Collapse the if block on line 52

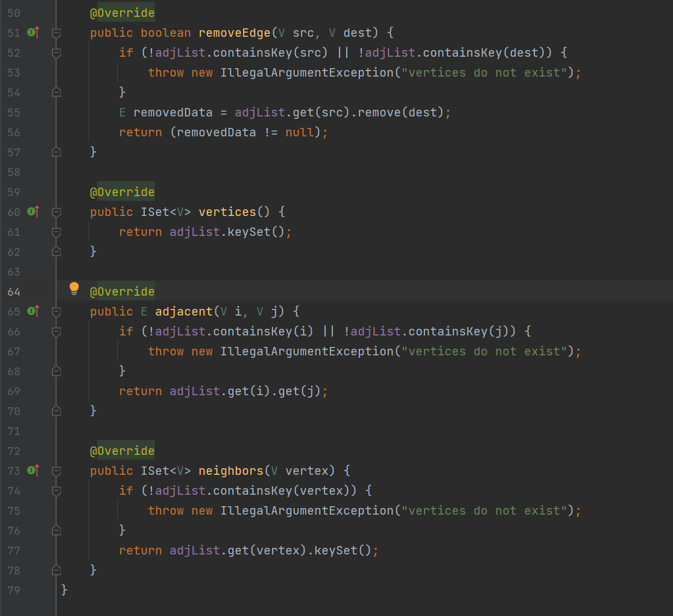point(56,52)
